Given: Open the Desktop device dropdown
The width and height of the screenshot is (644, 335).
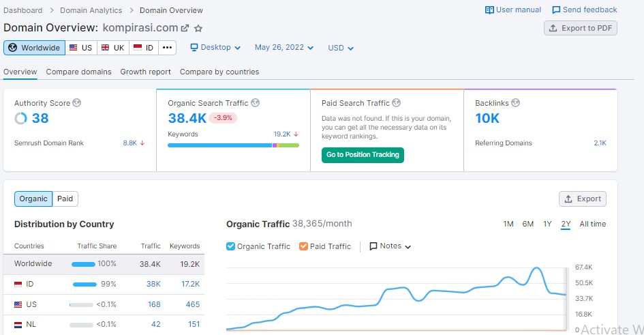Looking at the screenshot, I should (x=215, y=48).
